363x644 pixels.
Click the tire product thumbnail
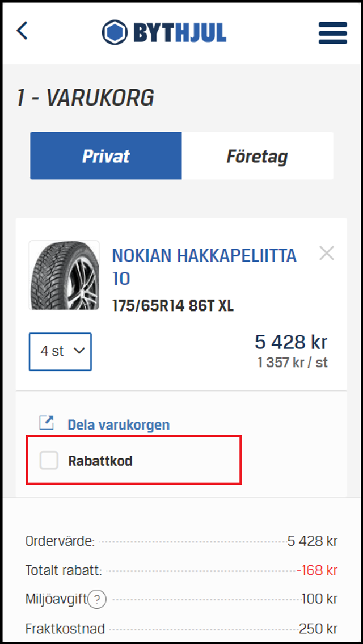pos(64,275)
